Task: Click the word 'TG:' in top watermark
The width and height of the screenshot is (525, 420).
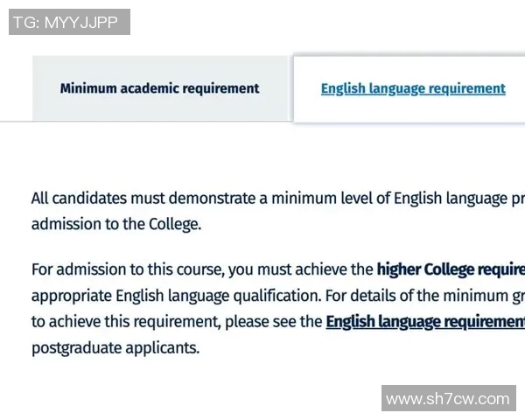Action: point(25,22)
